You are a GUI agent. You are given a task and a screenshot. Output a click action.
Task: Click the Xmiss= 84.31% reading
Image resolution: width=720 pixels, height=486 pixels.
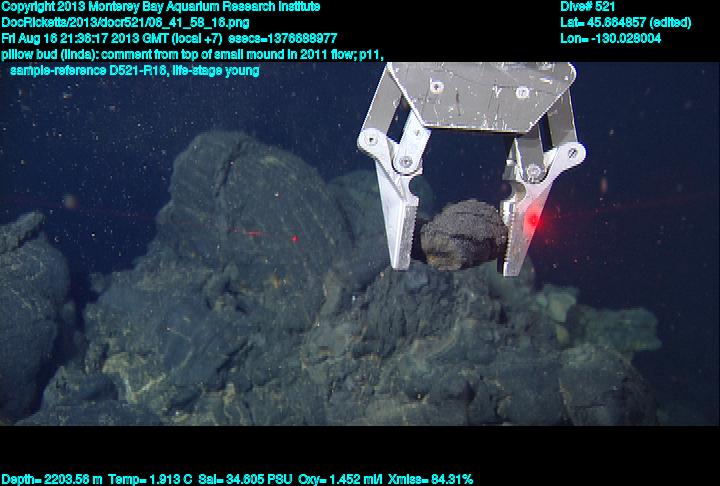[430, 480]
